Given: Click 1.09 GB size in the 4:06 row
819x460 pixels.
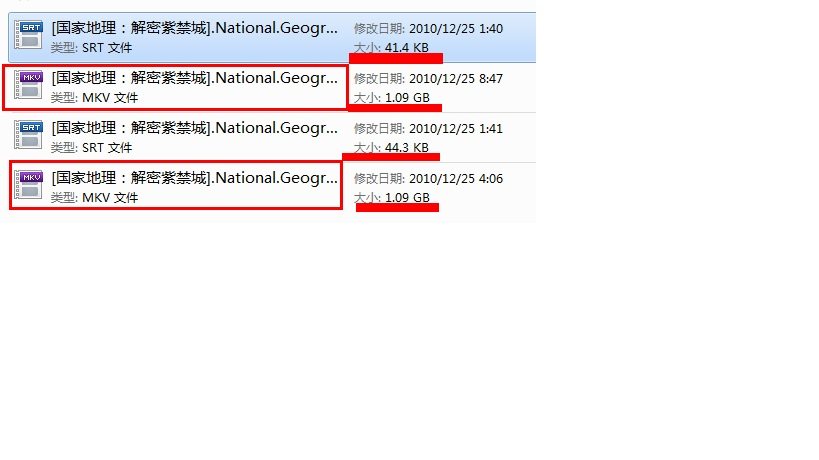Looking at the screenshot, I should click(x=407, y=198).
